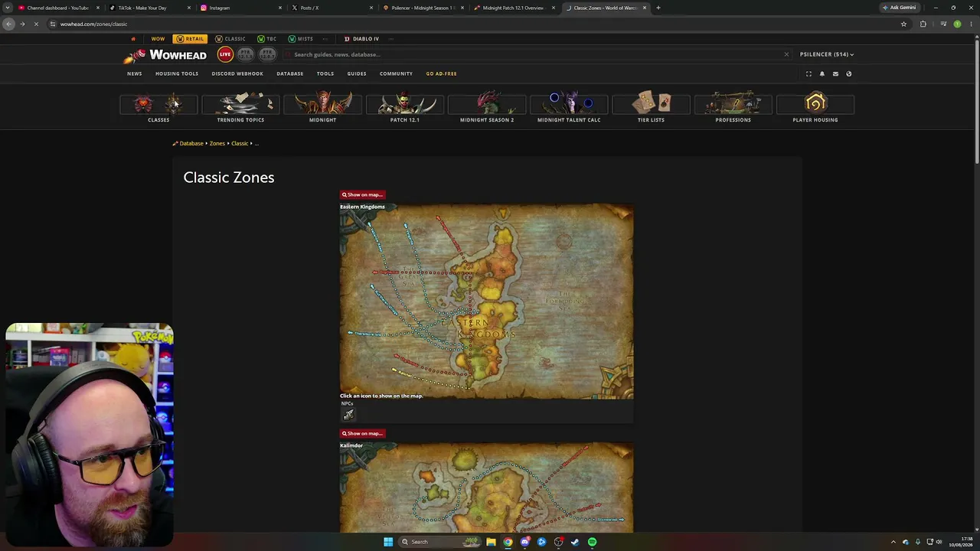
Task: Open Wowhead notifications bell
Action: 822,74
